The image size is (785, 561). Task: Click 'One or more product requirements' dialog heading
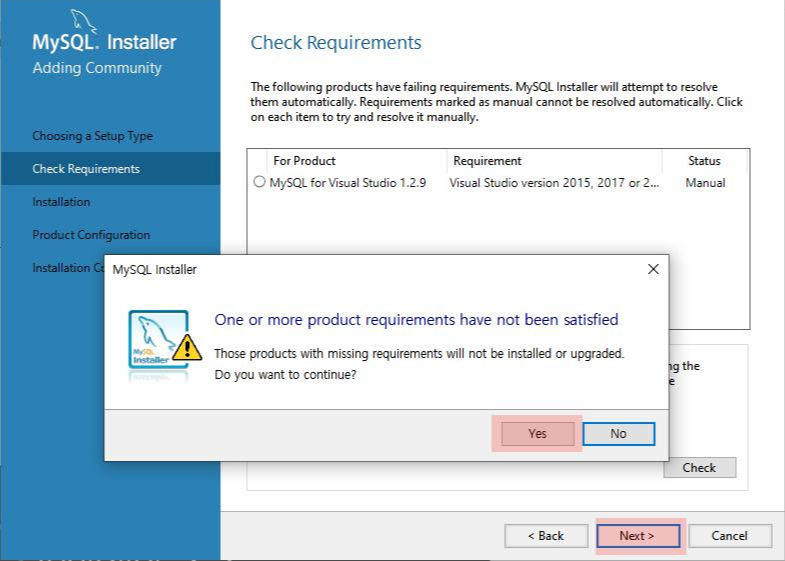(417, 319)
